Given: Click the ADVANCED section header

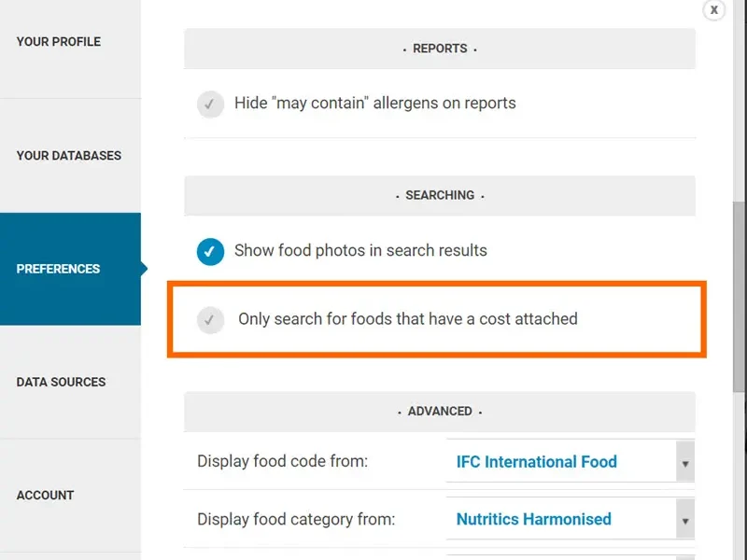Looking at the screenshot, I should 439,412.
